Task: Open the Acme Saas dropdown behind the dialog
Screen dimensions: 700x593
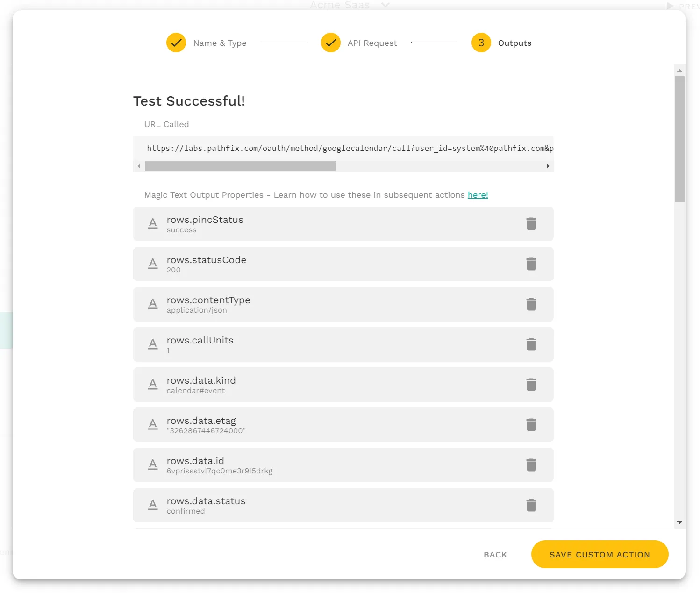Action: tap(350, 5)
